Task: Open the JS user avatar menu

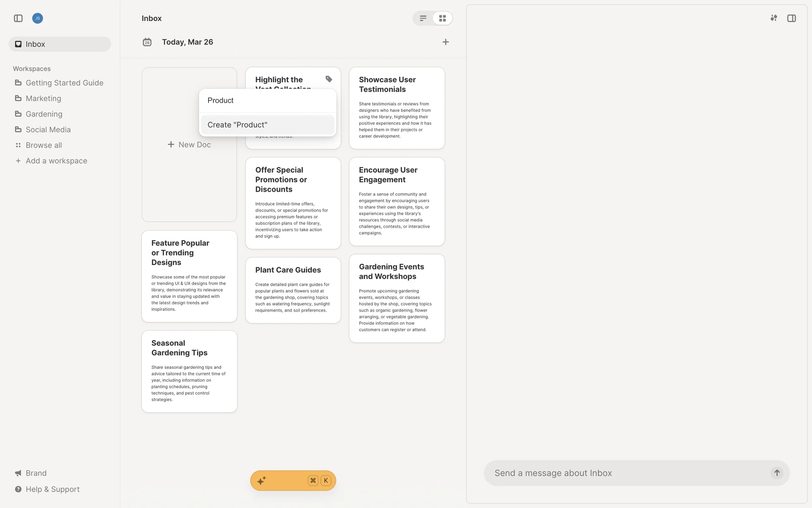Action: tap(38, 18)
